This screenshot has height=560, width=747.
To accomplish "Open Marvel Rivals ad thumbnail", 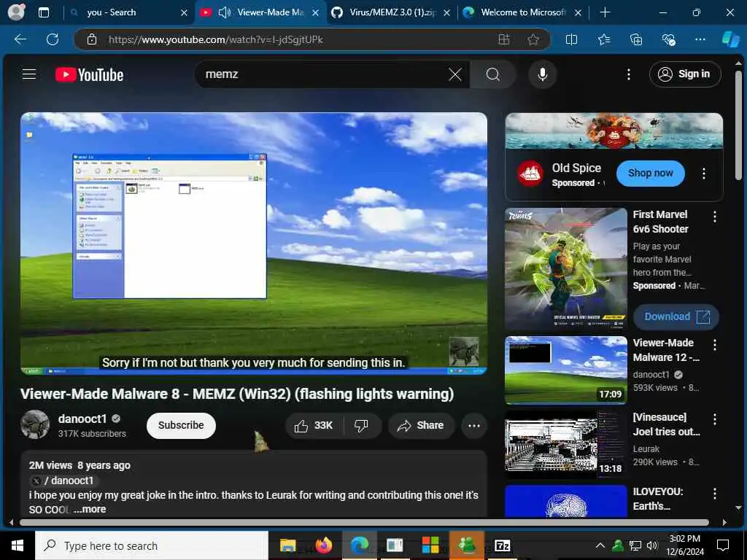I will click(x=566, y=269).
